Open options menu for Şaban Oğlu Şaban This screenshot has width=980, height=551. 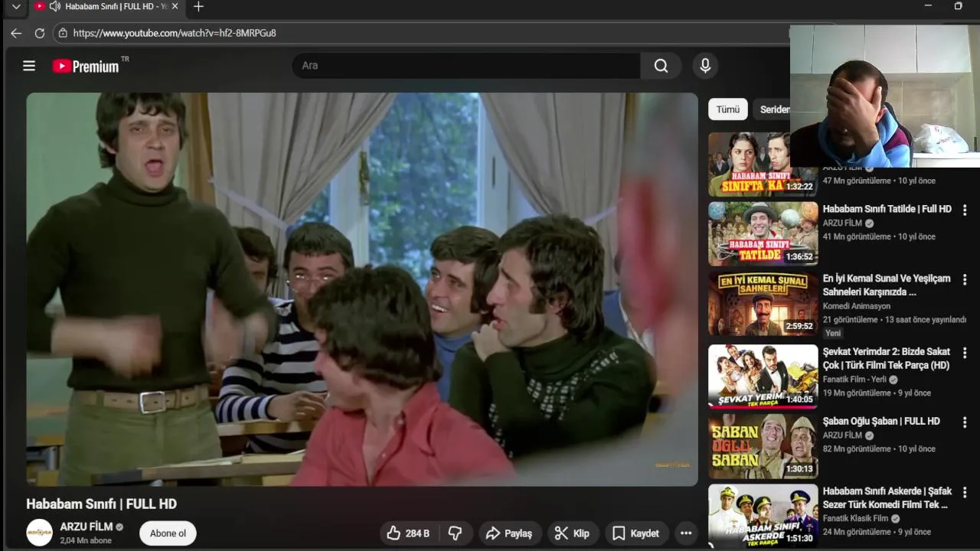(x=965, y=422)
